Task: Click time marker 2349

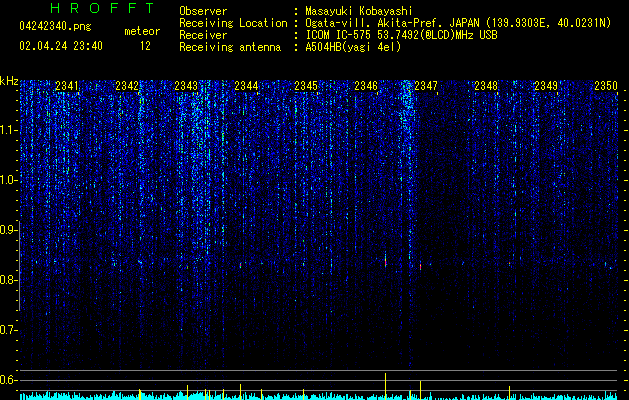Action: click(546, 86)
